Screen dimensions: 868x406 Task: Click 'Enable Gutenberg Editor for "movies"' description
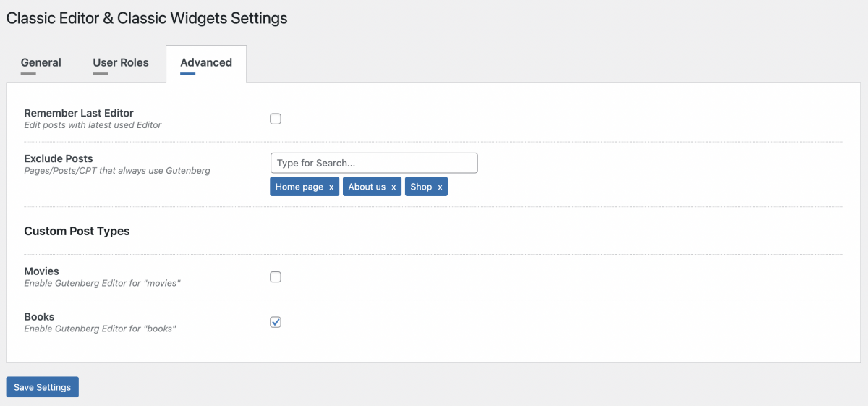[x=102, y=283]
